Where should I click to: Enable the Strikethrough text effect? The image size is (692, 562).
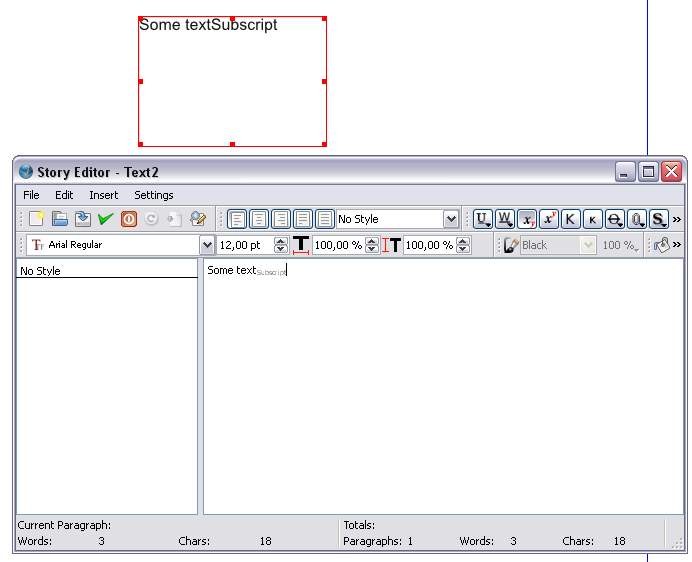tap(614, 219)
